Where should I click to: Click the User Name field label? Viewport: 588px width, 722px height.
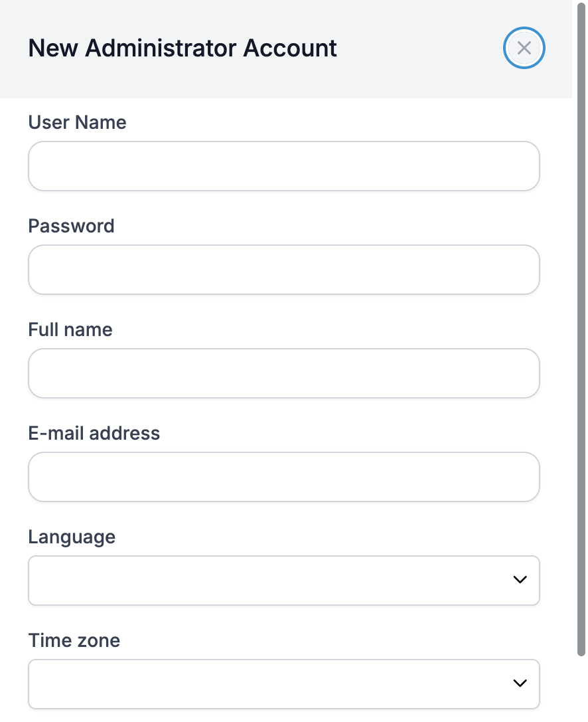(77, 122)
